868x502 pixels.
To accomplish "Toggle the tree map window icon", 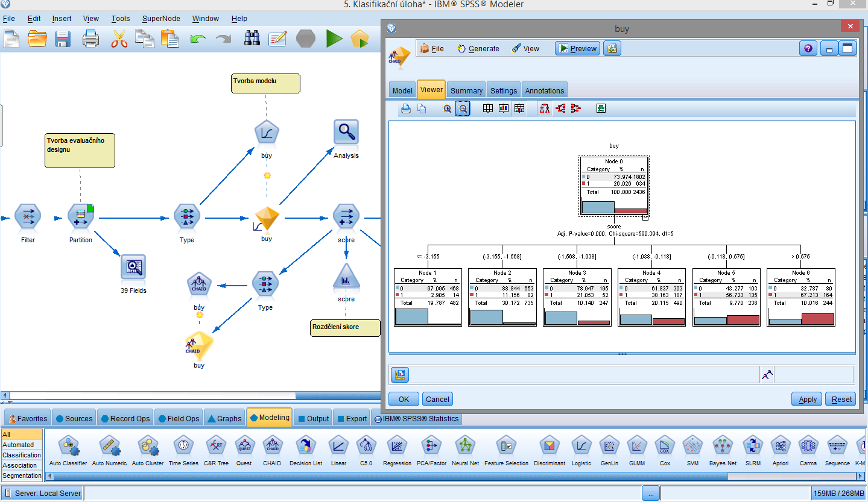I will coord(601,108).
